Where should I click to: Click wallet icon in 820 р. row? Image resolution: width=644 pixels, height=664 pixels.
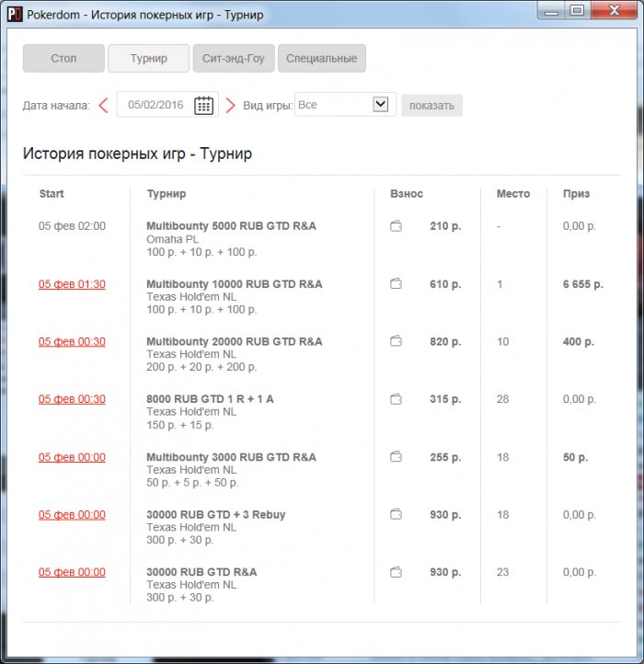click(x=396, y=341)
